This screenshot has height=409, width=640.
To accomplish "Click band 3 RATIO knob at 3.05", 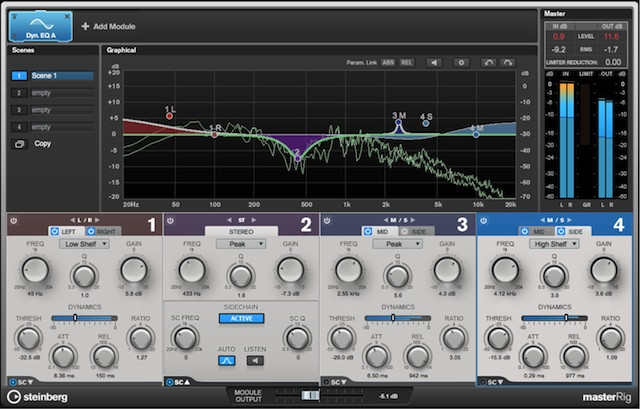I will (x=454, y=338).
